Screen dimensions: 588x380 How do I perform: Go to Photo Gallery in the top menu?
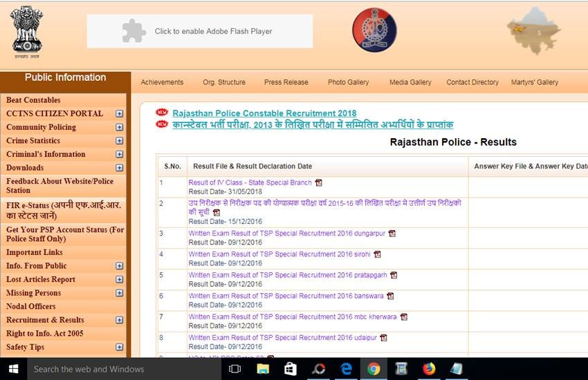click(348, 82)
